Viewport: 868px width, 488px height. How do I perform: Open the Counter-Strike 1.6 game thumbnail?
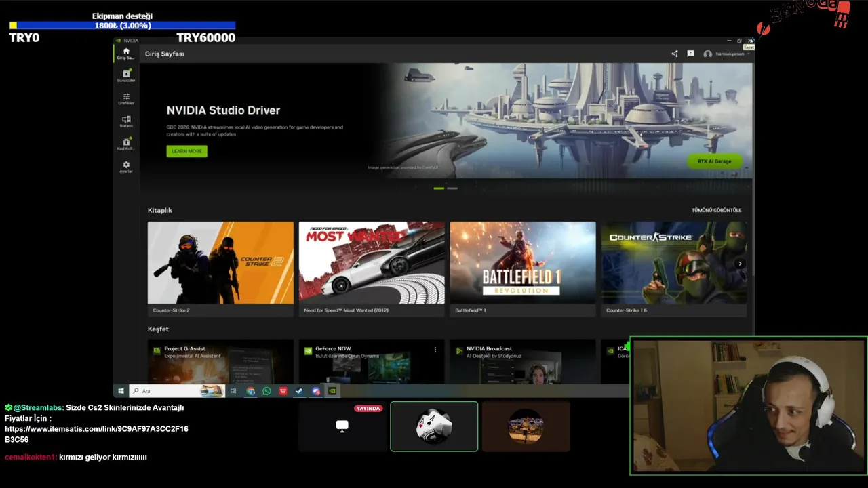click(674, 263)
